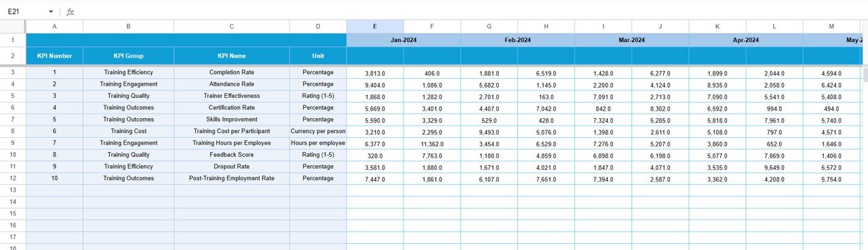Click the Unit header cell

(x=318, y=56)
